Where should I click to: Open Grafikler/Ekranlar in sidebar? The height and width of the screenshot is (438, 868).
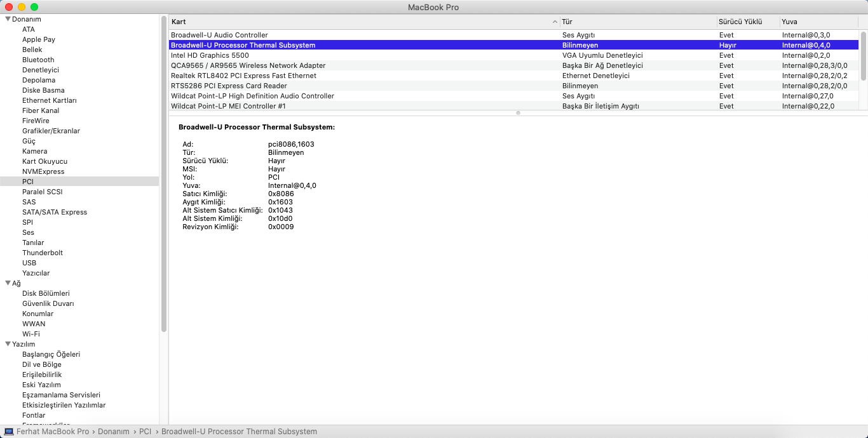(x=51, y=131)
